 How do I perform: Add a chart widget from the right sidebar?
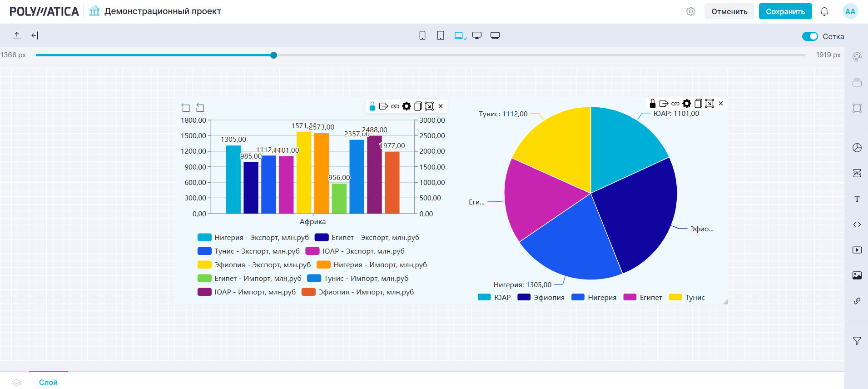(857, 148)
